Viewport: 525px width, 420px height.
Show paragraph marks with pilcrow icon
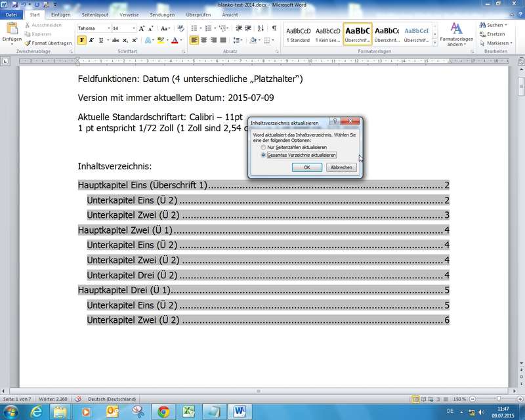click(x=274, y=28)
